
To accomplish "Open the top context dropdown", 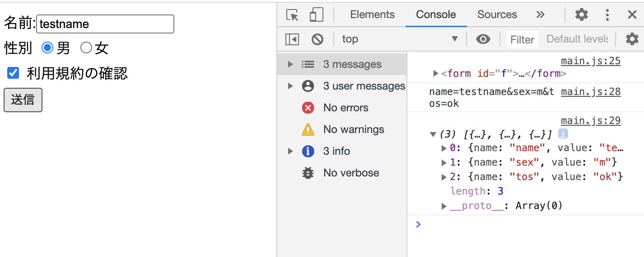I will [x=400, y=39].
